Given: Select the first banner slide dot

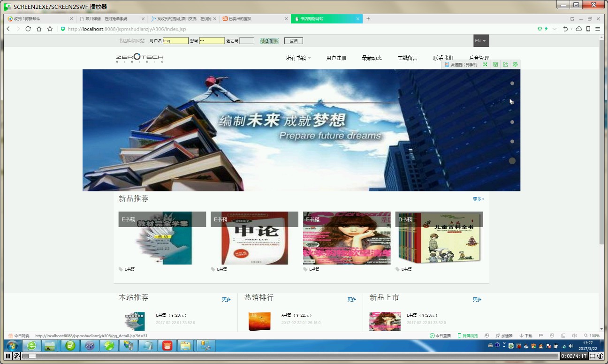Looking at the screenshot, I should [x=512, y=83].
